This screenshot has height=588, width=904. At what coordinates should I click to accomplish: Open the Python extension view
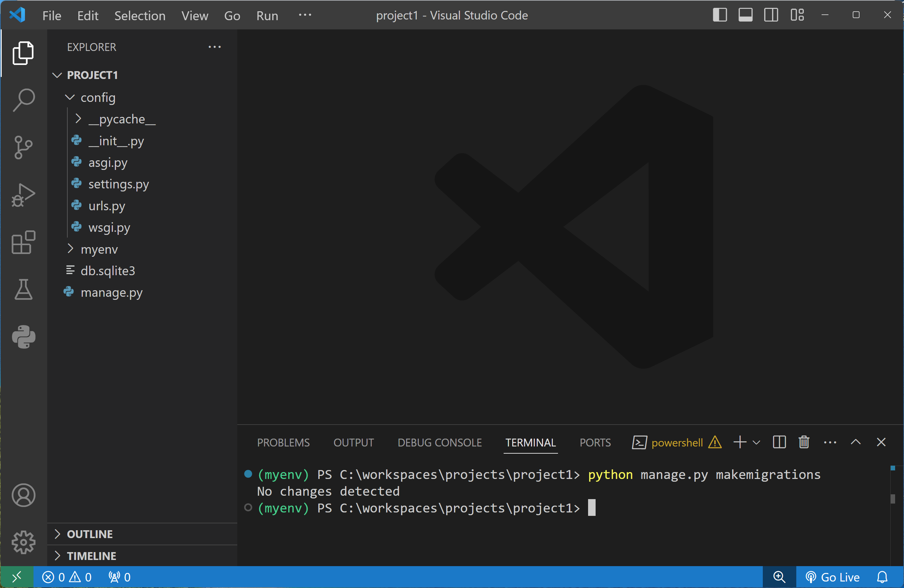point(24,336)
